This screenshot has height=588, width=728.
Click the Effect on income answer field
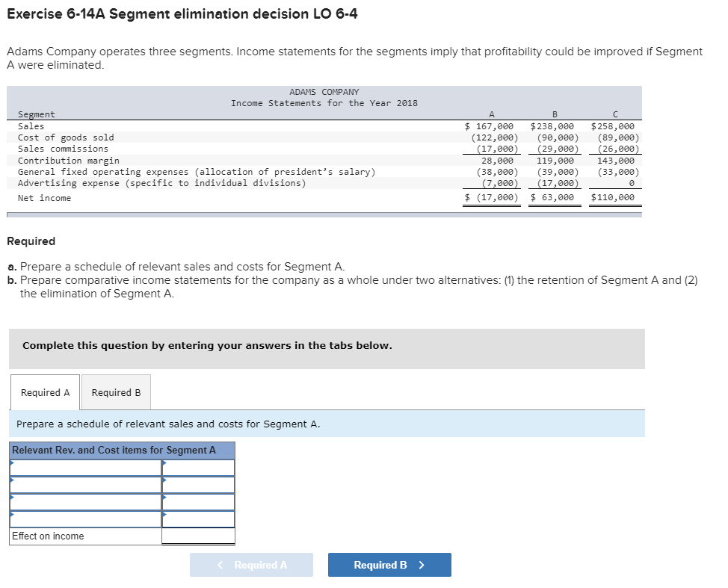click(x=200, y=536)
